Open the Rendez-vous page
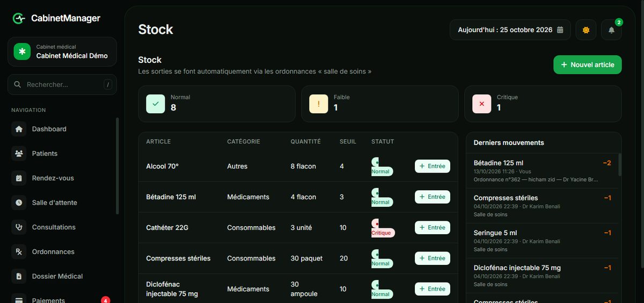Screen dimensions: 644x303 (x=62, y=178)
